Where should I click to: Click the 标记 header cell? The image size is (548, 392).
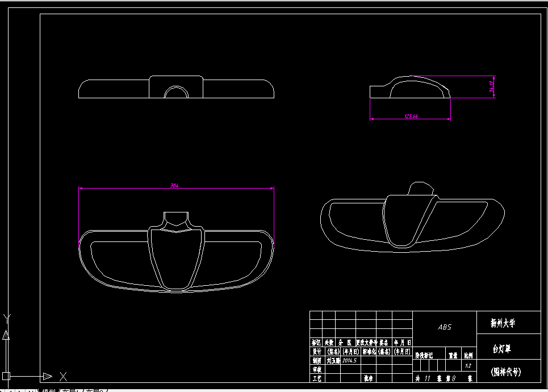pyautogui.click(x=316, y=343)
